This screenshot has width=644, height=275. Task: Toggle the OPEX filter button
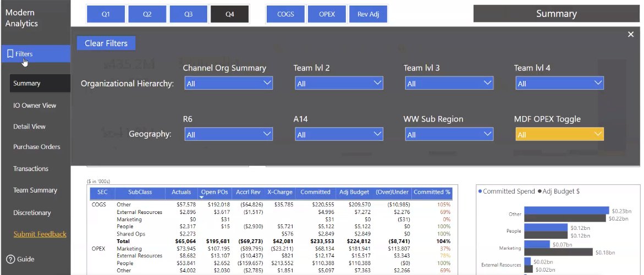click(x=327, y=14)
